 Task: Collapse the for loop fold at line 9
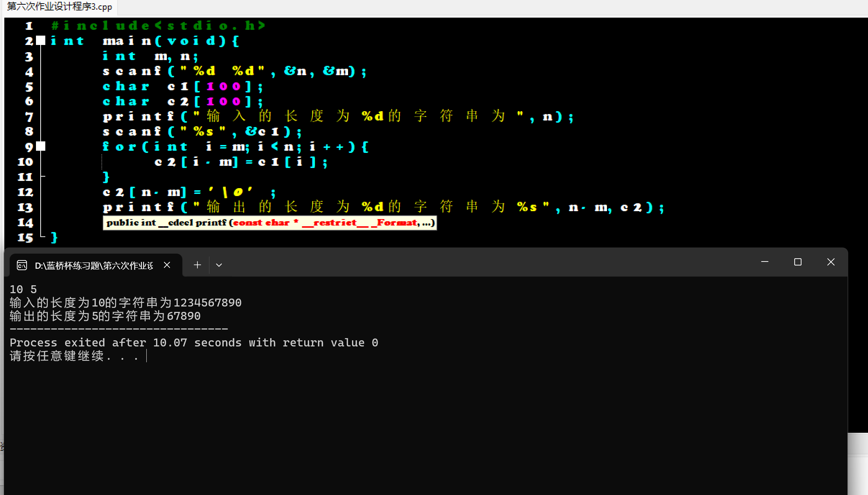pos(41,146)
